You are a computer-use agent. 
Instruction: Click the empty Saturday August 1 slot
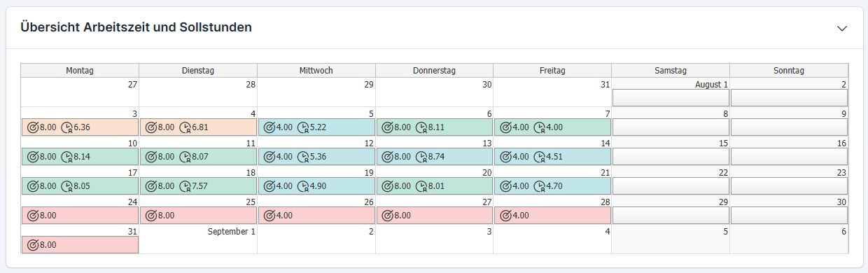tap(671, 98)
